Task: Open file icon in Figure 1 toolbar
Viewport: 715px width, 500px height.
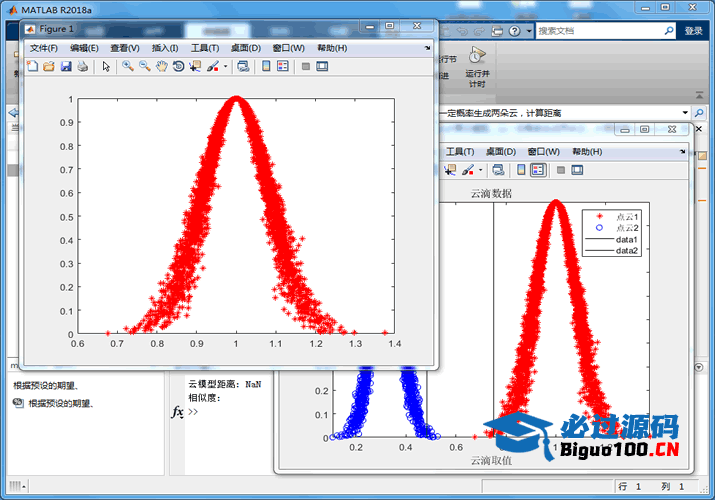Action: [49, 67]
